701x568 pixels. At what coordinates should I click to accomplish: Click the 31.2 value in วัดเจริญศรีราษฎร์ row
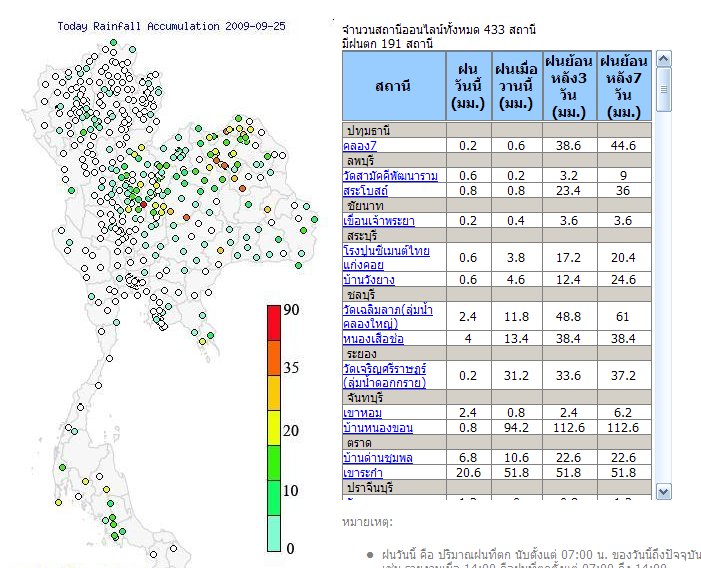click(x=516, y=375)
